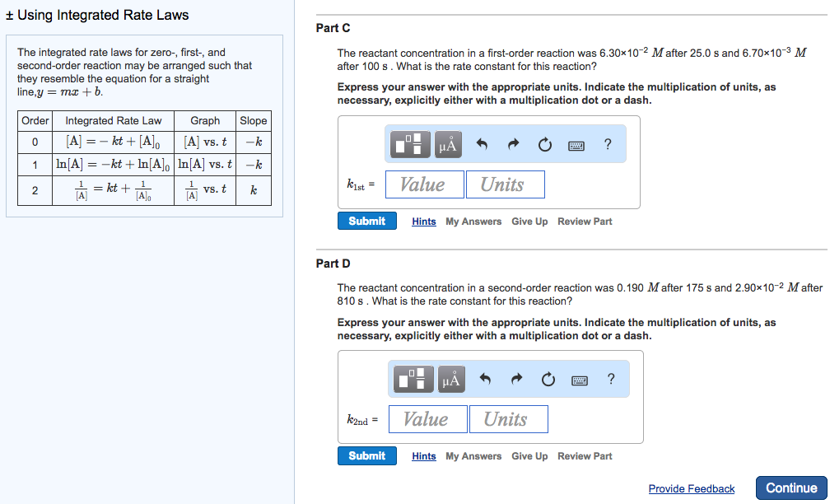The width and height of the screenshot is (830, 504).
Task: Click the help question mark in Part D
Action: pyautogui.click(x=609, y=379)
